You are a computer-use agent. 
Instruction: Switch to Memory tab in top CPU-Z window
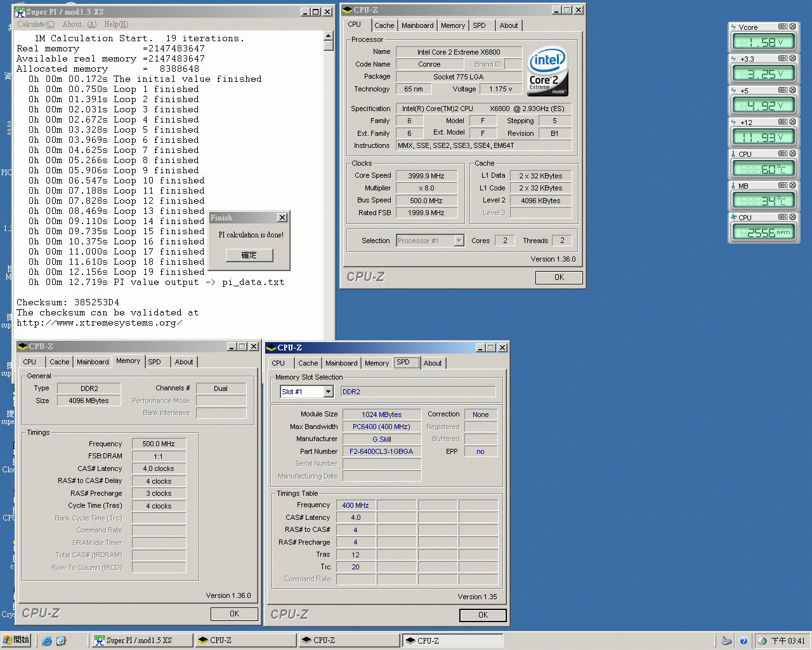(x=453, y=25)
